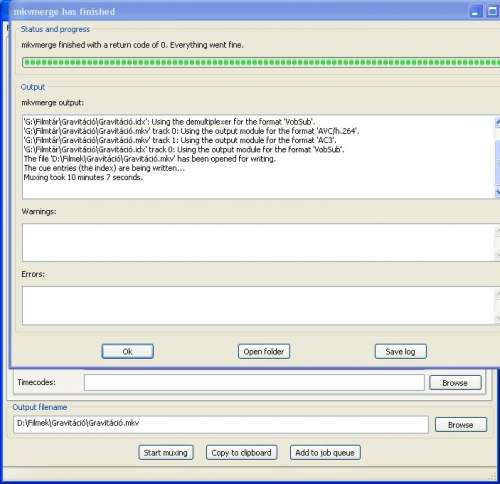
Task: Click the idx track 0 'VobSub' output module line
Action: (x=184, y=149)
